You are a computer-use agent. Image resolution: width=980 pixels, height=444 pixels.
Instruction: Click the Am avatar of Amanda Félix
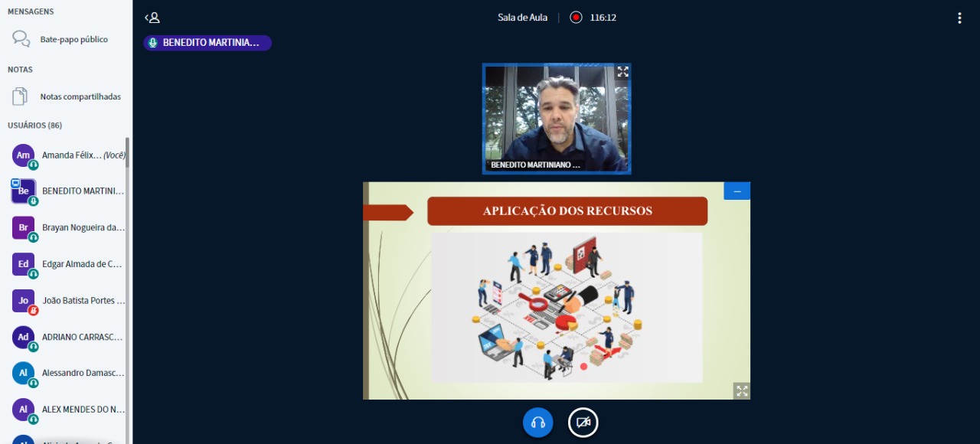24,155
